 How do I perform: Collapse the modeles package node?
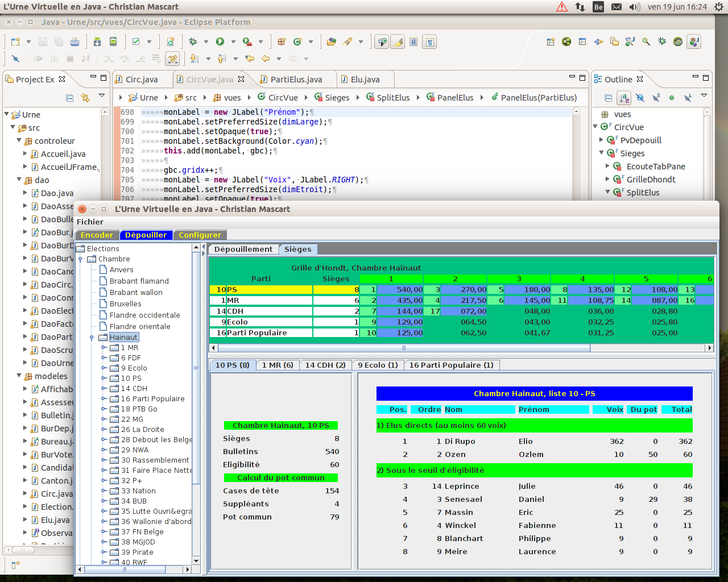(x=19, y=376)
